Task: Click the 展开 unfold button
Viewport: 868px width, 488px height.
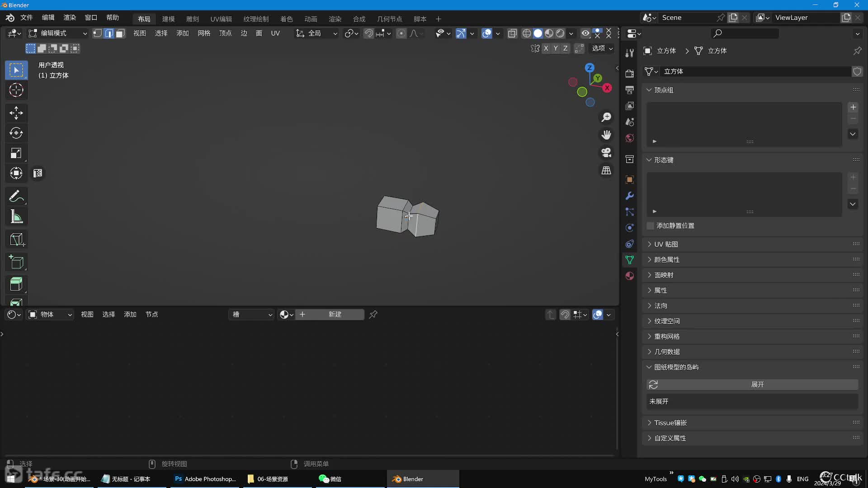Action: point(753,385)
